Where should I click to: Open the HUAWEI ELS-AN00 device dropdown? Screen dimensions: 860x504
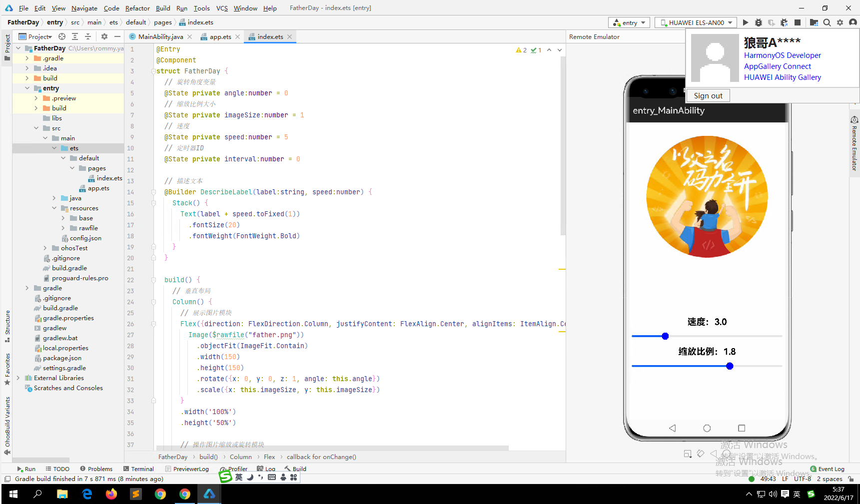(696, 22)
